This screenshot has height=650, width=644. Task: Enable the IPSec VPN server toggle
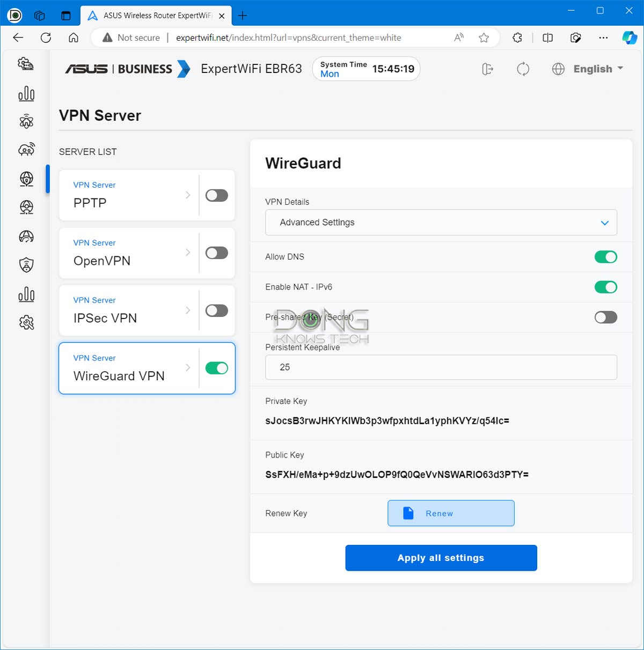(217, 311)
